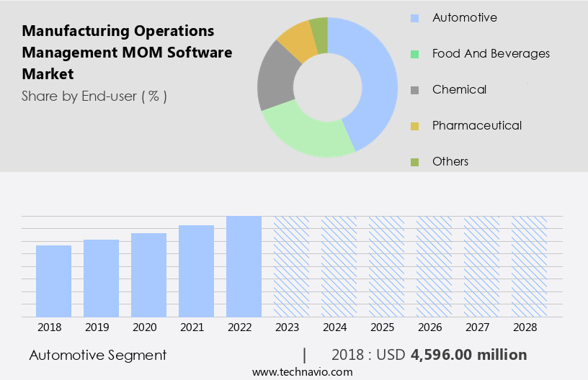This screenshot has width=588, height=380.
Task: Click the blue Automotive legend swatch
Action: 414,18
